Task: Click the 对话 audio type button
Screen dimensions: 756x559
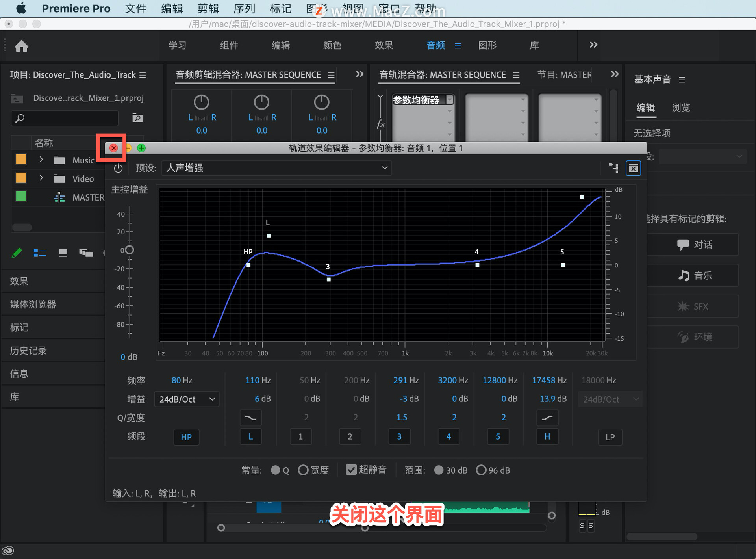Action: (695, 245)
